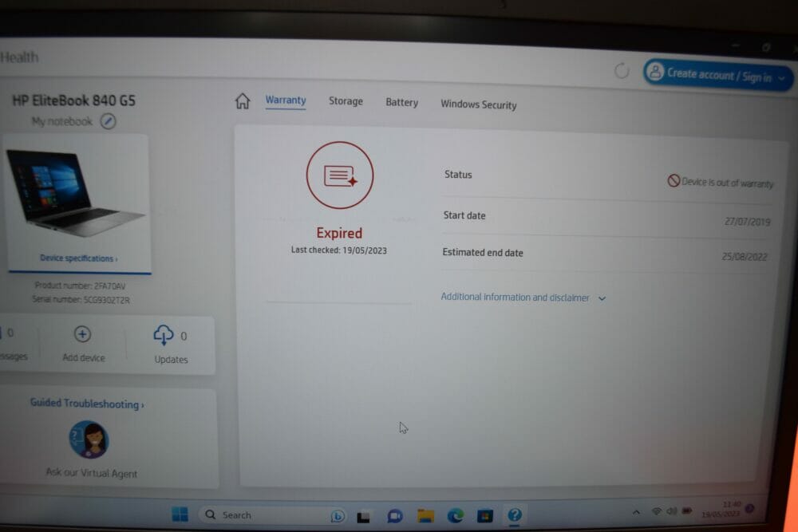Open the Wi-Fi network tray icon
The height and width of the screenshot is (532, 798).
(657, 511)
